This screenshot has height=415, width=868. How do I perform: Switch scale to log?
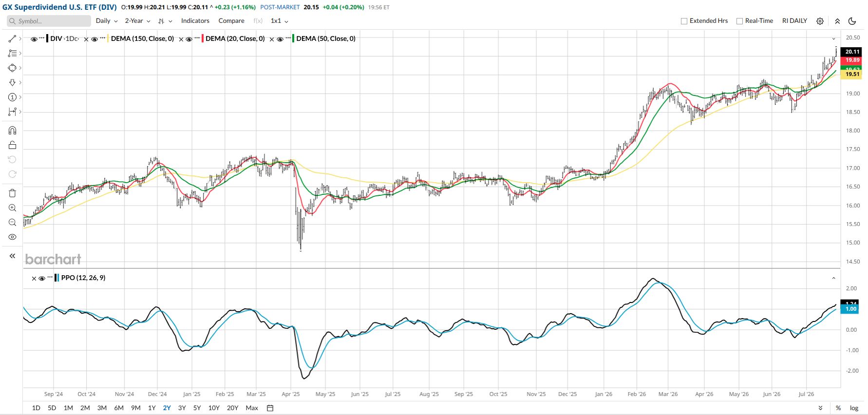[x=854, y=408]
